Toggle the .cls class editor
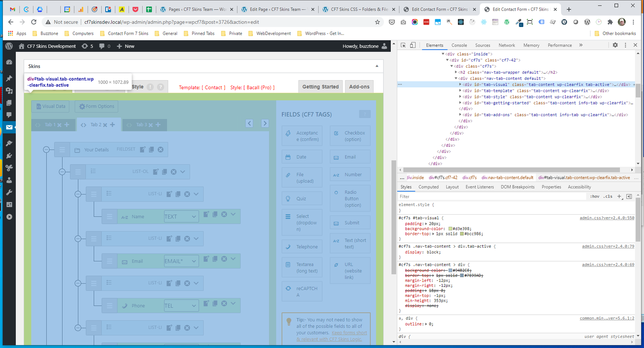The width and height of the screenshot is (644, 348). click(608, 197)
